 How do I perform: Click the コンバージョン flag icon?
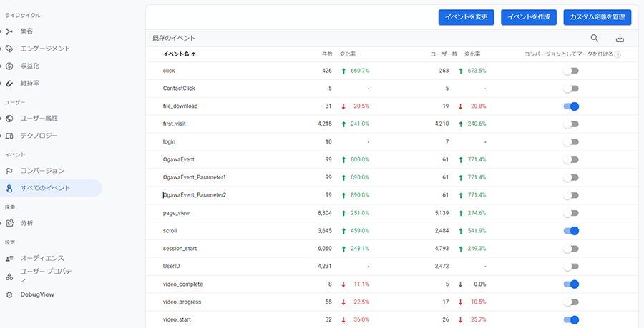click(x=9, y=171)
